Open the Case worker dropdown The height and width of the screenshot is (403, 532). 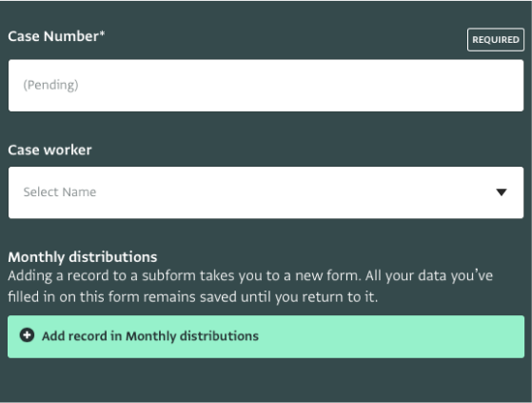coord(266,192)
